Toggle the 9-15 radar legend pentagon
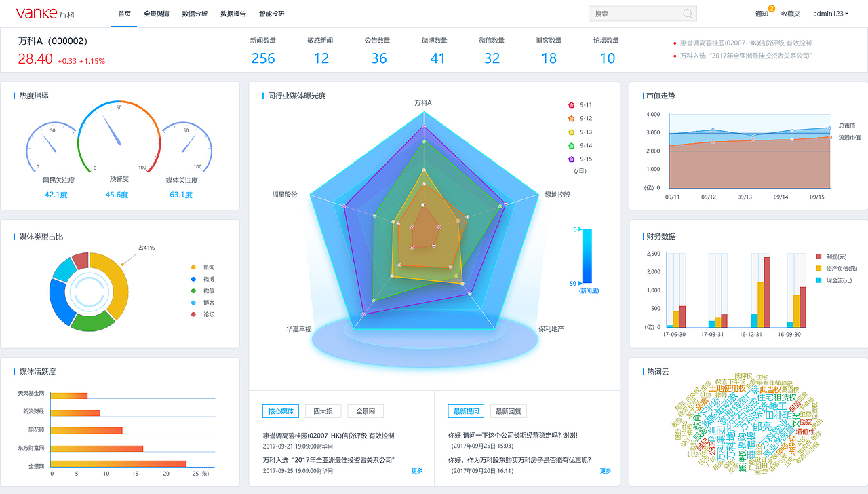 (571, 159)
